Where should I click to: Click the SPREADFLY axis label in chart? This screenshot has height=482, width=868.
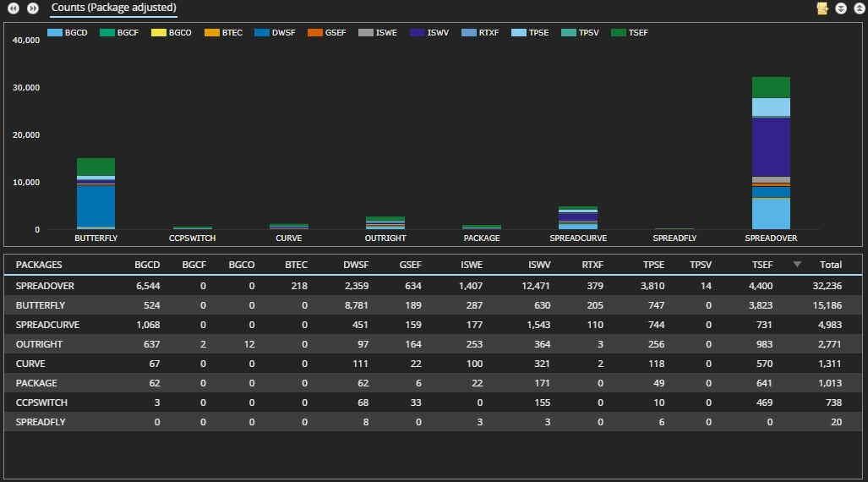coord(674,238)
